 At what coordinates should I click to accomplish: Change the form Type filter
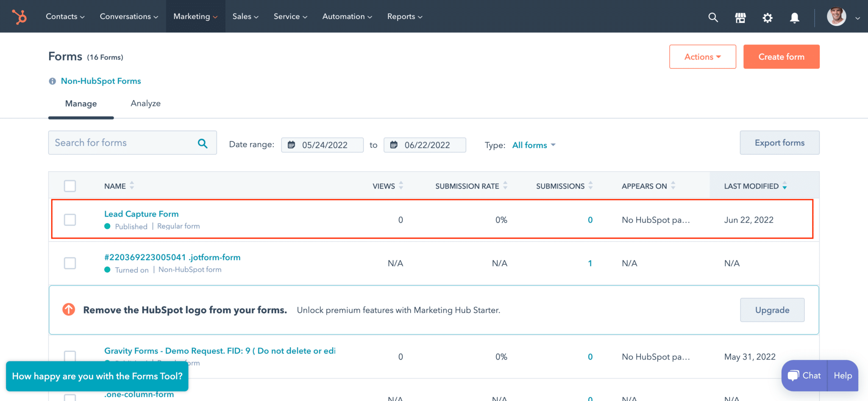point(533,145)
